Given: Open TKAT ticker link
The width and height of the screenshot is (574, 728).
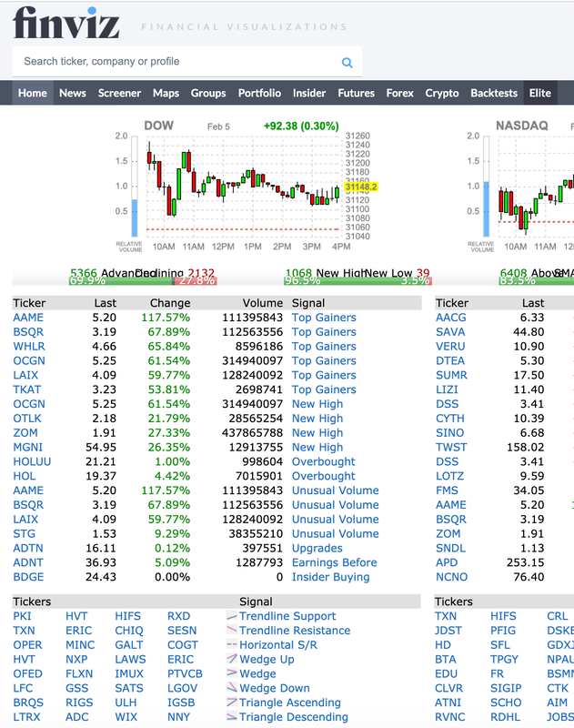Looking at the screenshot, I should pos(27,389).
